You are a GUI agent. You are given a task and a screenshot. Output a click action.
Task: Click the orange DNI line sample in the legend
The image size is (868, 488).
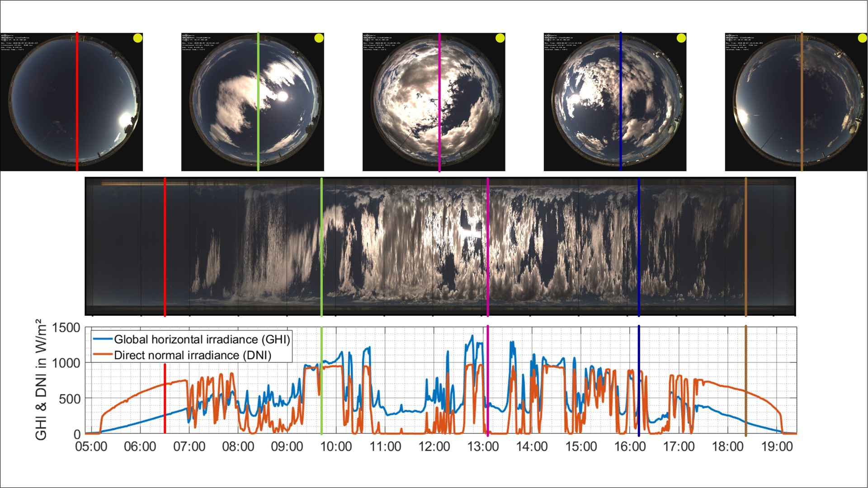coord(103,355)
